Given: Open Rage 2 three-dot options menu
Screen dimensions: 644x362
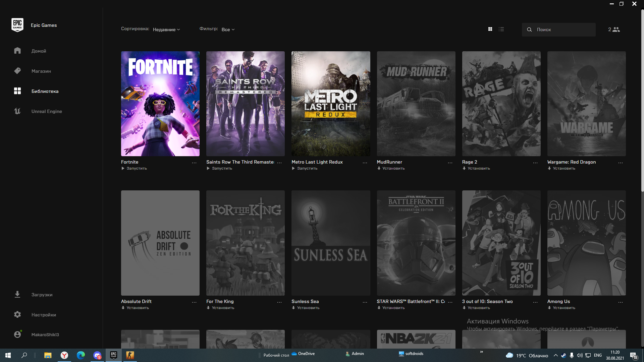Looking at the screenshot, I should 535,163.
